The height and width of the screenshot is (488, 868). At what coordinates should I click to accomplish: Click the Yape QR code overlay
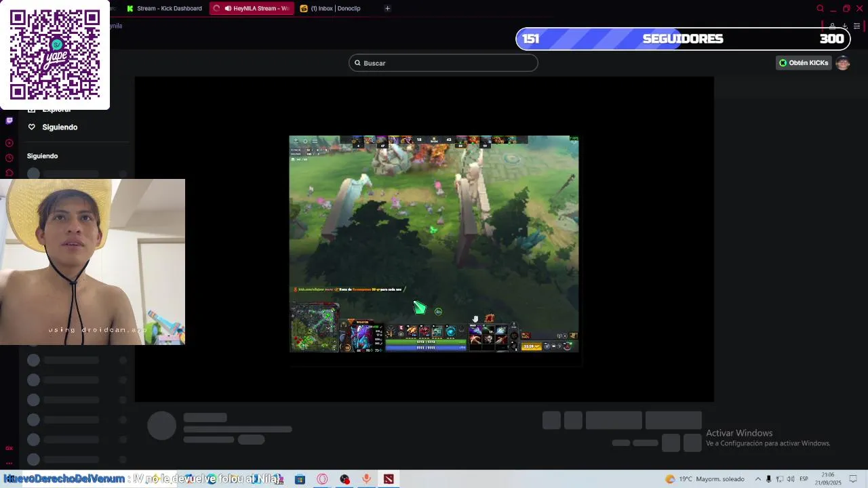[55, 55]
